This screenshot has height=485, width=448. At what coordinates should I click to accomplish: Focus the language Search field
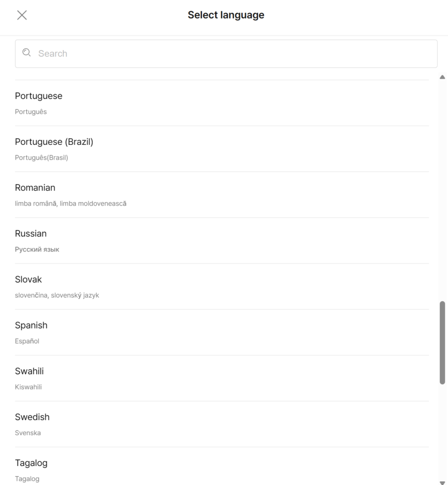coord(232,54)
